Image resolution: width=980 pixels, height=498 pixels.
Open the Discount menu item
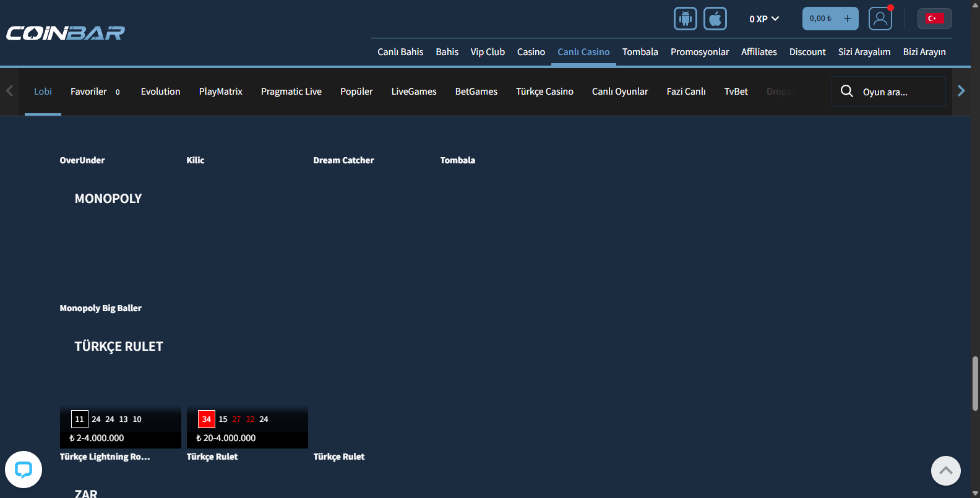[x=807, y=52]
